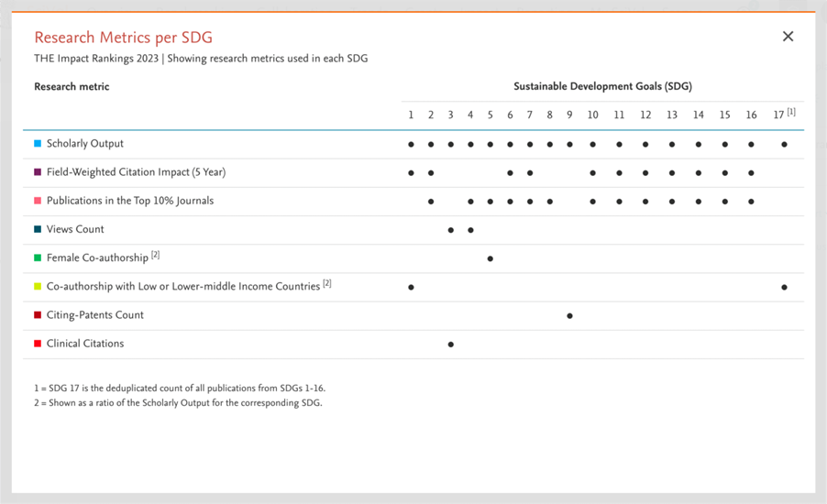Click SDG column header 15
Image resolution: width=827 pixels, height=504 pixels.
(724, 115)
